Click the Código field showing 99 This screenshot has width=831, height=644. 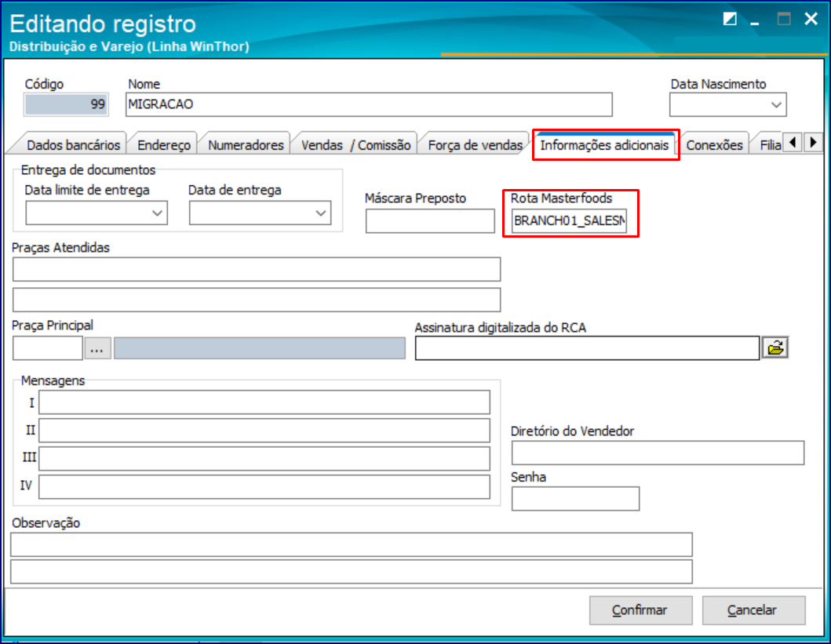point(66,104)
